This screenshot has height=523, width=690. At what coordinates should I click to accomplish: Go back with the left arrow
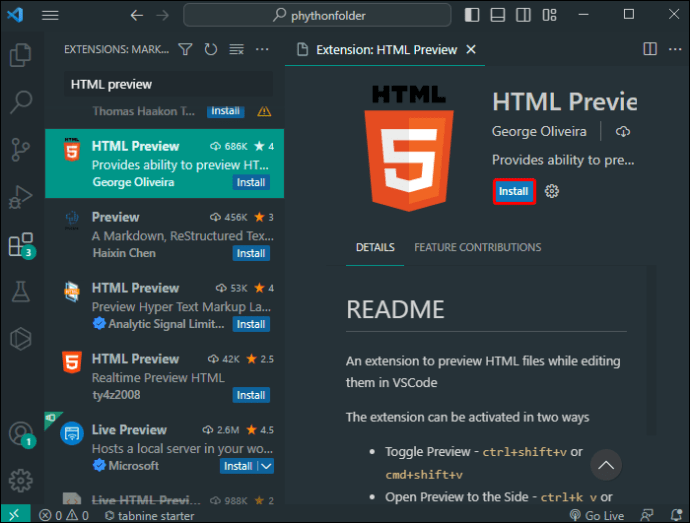pos(136,15)
